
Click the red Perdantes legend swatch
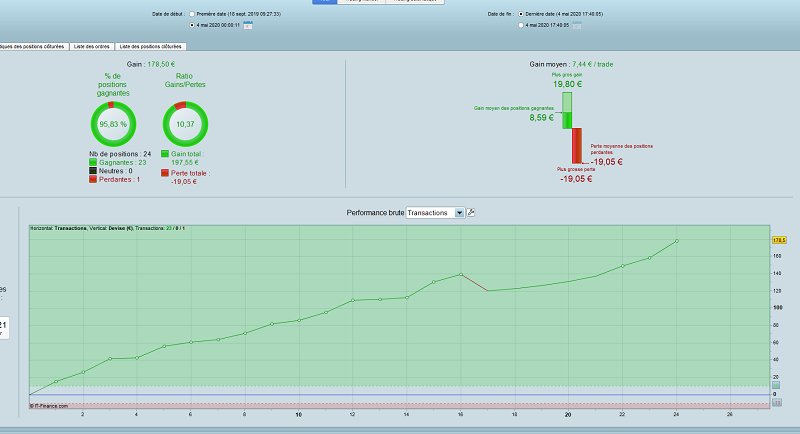coord(93,180)
